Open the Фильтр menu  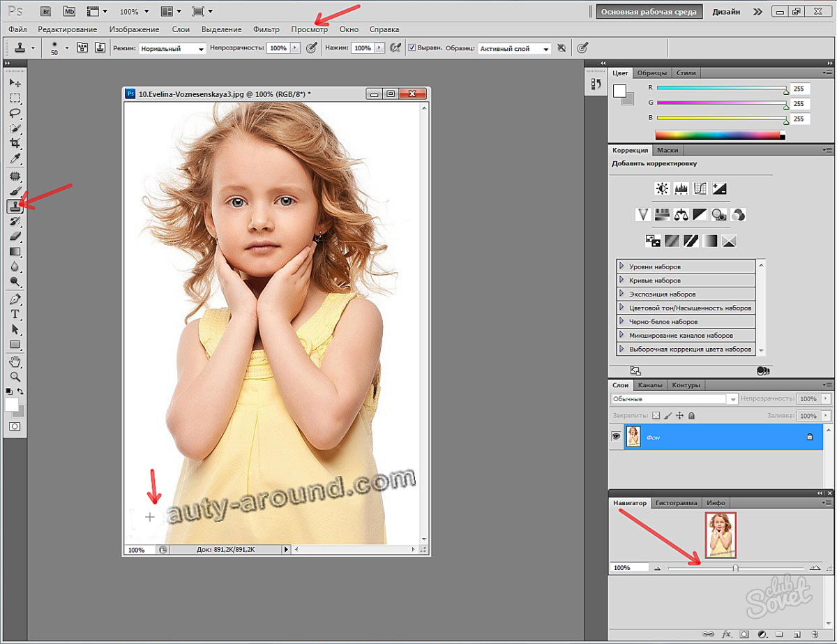pos(266,29)
